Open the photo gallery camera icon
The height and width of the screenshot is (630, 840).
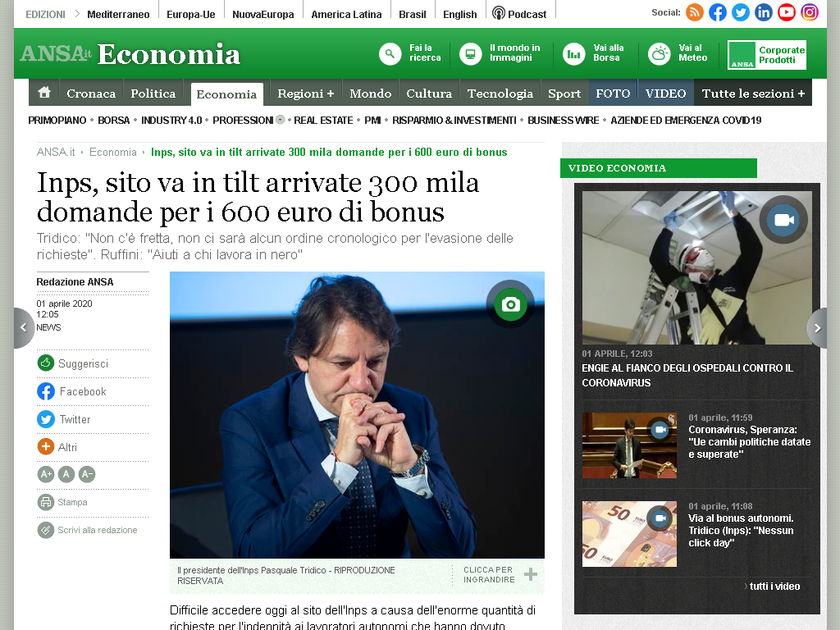510,304
